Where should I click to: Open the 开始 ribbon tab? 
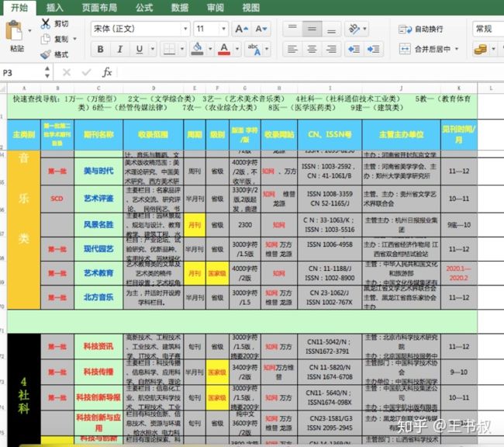(x=19, y=8)
